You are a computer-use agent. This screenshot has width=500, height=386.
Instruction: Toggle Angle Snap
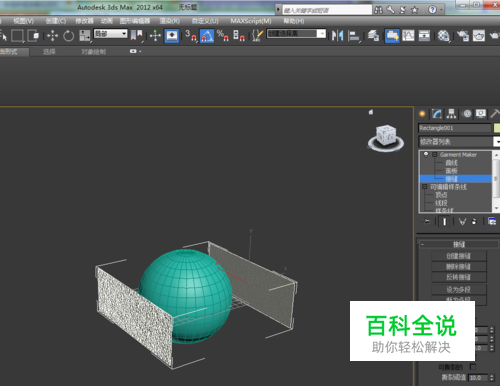pyautogui.click(x=207, y=36)
